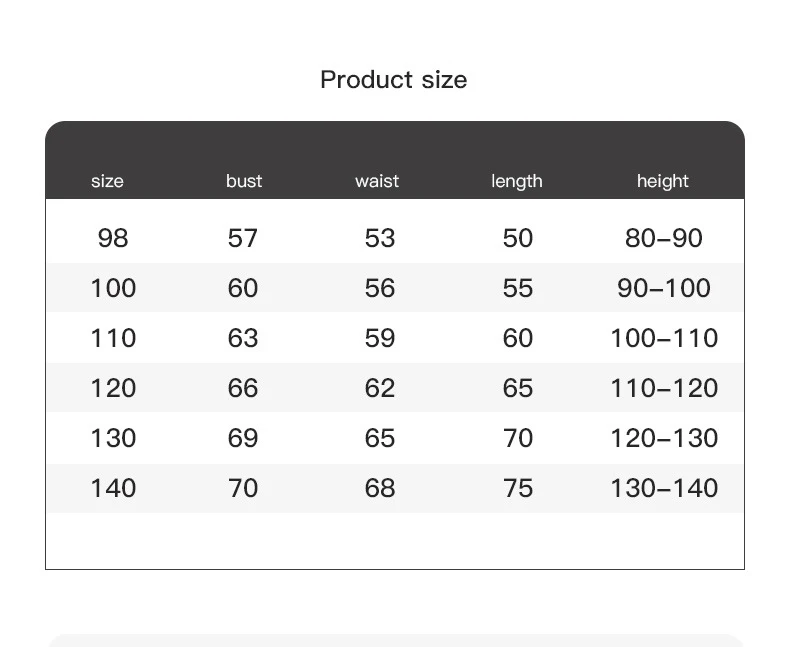Click the bust value 57
790x647 pixels.
pos(243,238)
